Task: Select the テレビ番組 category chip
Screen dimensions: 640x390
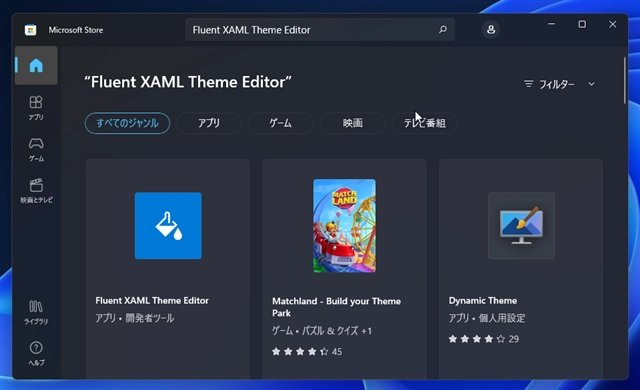Action: 424,123
